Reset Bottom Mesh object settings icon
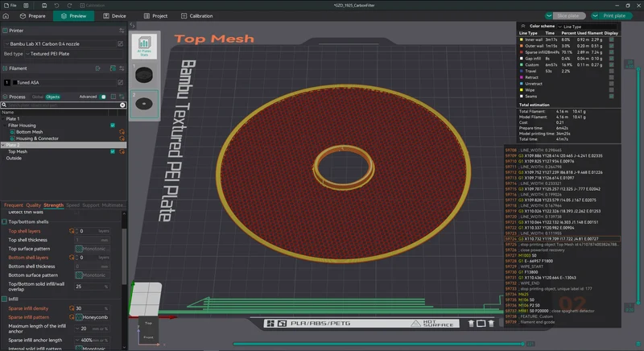The width and height of the screenshot is (644, 351). tap(122, 132)
